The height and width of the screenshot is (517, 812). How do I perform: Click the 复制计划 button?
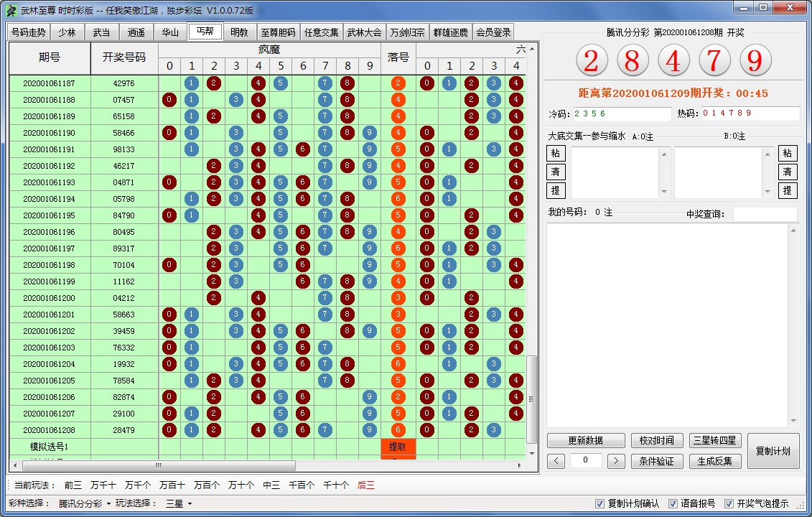pyautogui.click(x=773, y=451)
